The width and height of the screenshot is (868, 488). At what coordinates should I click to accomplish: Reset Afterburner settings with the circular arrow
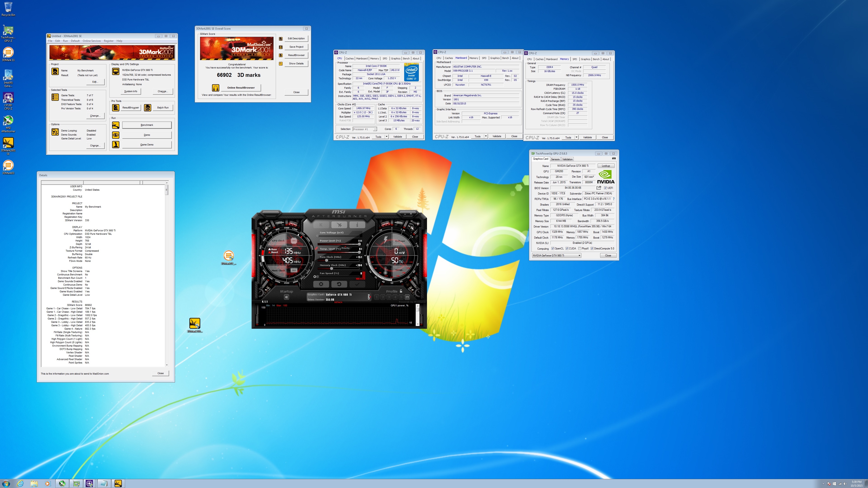pos(339,284)
